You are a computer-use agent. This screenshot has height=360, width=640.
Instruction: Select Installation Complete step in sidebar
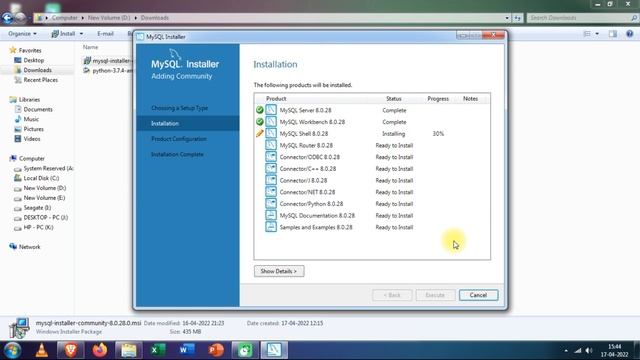pos(177,154)
